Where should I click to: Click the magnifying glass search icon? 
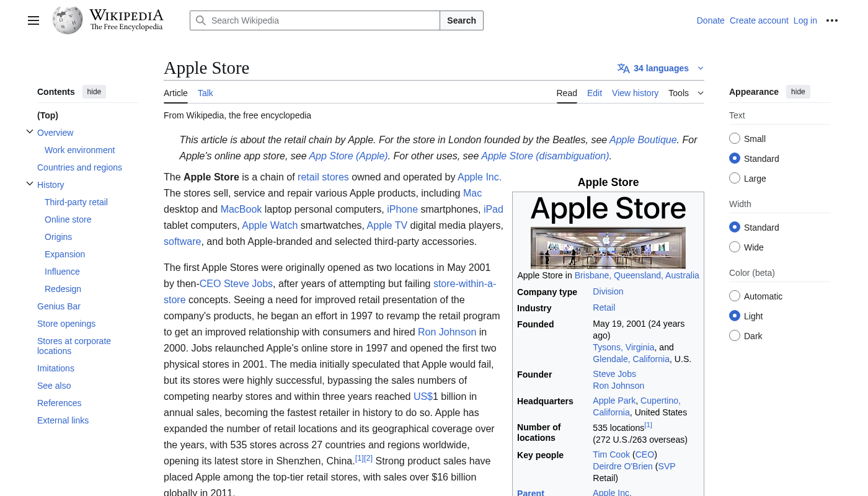[x=201, y=20]
